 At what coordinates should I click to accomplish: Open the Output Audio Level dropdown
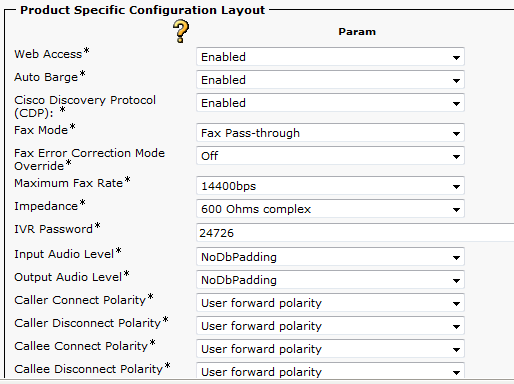[x=330, y=280]
